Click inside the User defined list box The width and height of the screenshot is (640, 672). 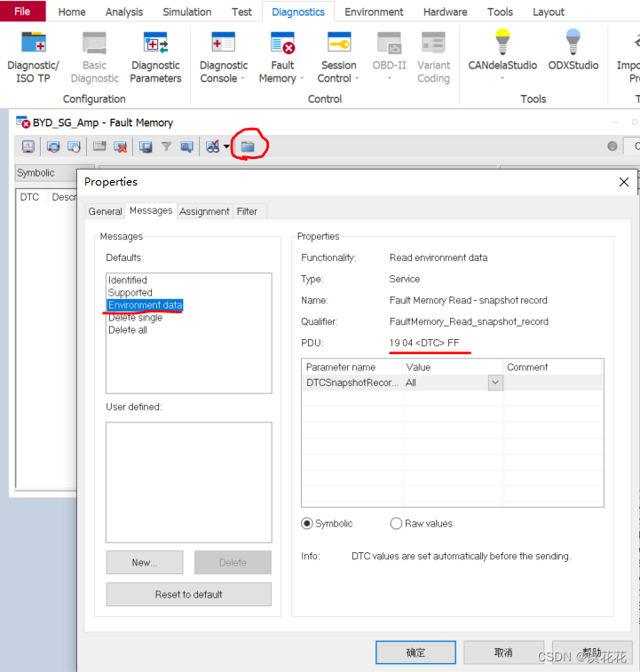[188, 482]
